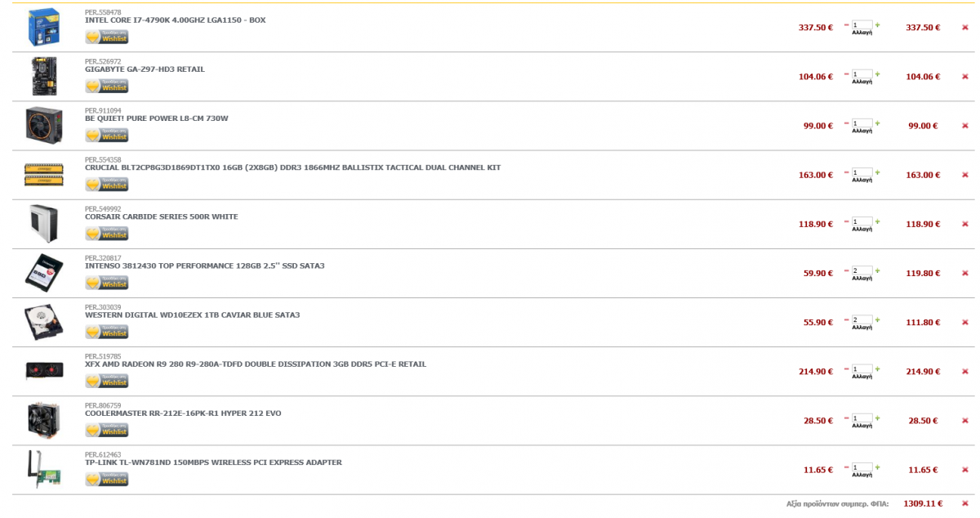Click Αλλαγή under WD Caviar Blue quantity

[862, 328]
